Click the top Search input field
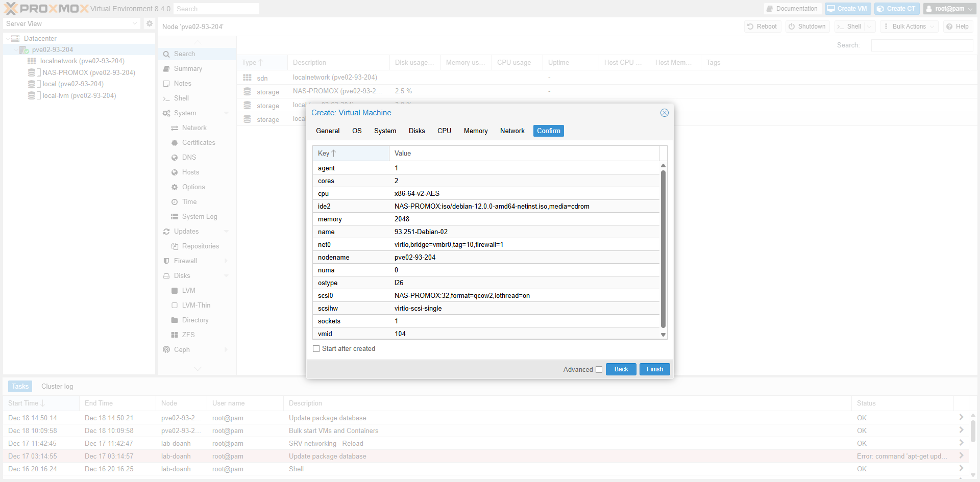 pyautogui.click(x=216, y=8)
